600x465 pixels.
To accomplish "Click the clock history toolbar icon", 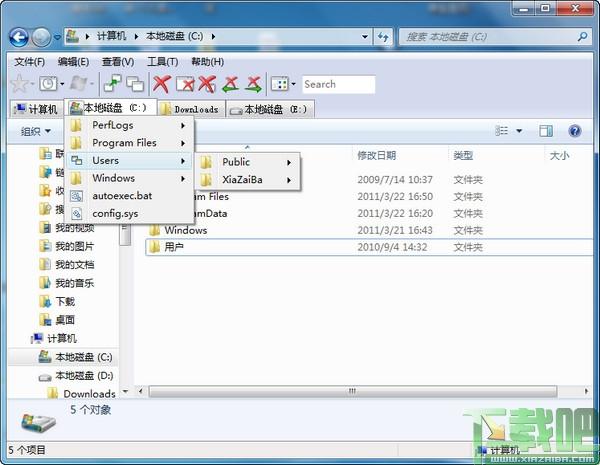I will tap(49, 83).
